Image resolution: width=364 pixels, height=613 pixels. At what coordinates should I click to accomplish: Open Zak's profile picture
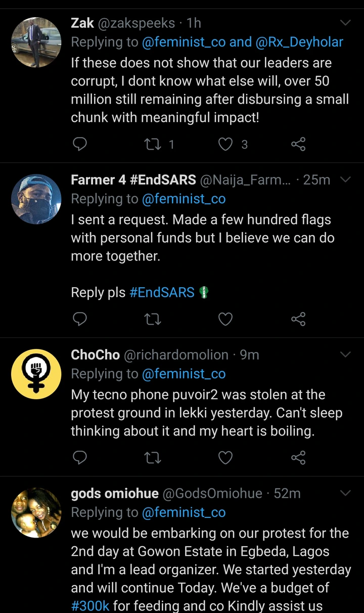(36, 42)
